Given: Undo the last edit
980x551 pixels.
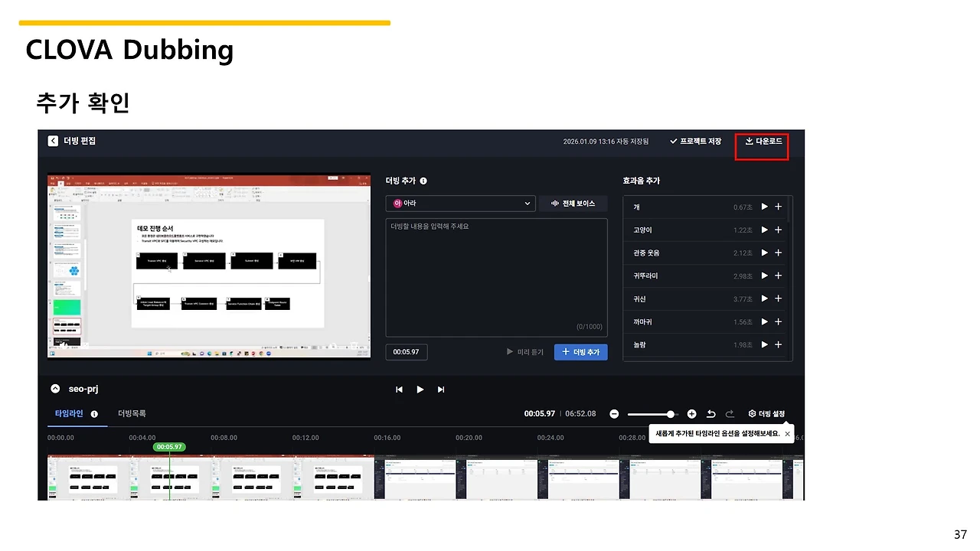Looking at the screenshot, I should 710,414.
